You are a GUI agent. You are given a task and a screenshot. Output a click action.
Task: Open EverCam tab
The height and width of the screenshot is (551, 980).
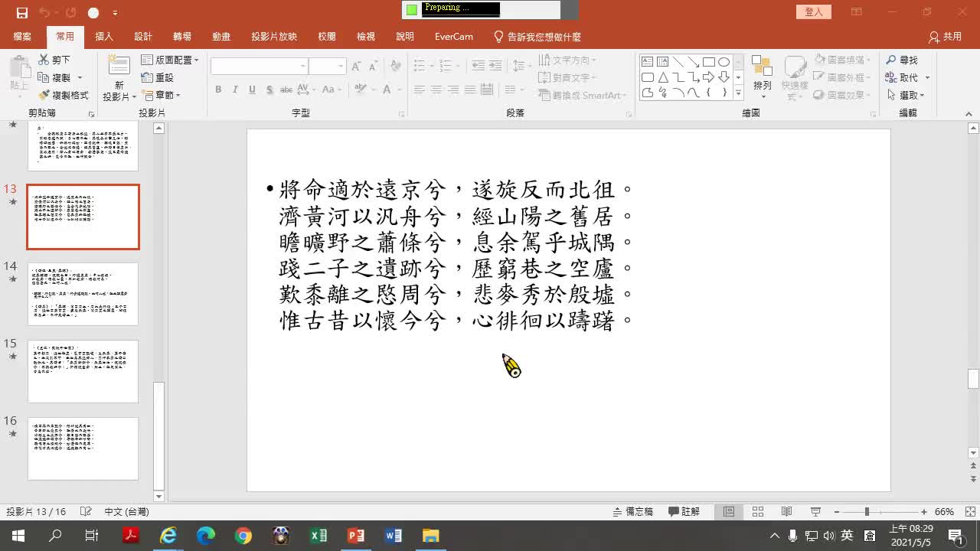pos(454,36)
